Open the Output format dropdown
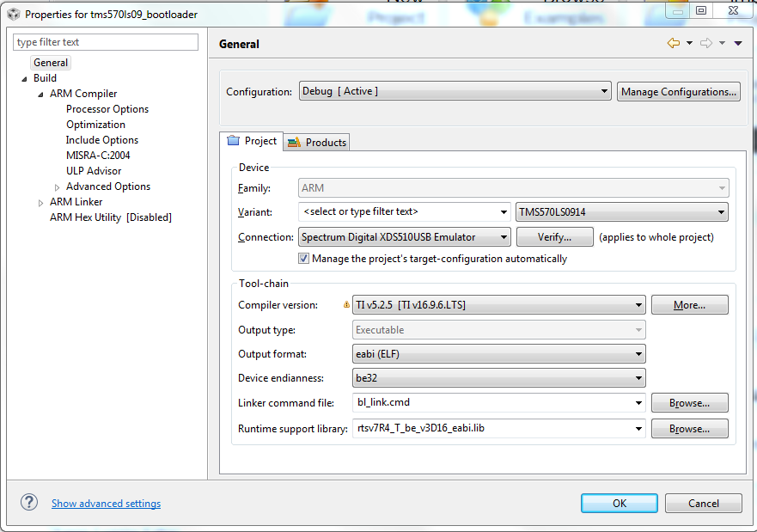The image size is (757, 532). [x=498, y=354]
